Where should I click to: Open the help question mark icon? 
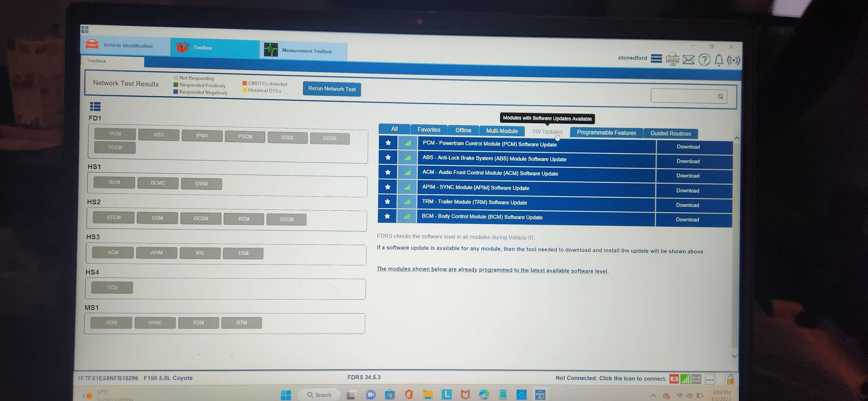(704, 60)
